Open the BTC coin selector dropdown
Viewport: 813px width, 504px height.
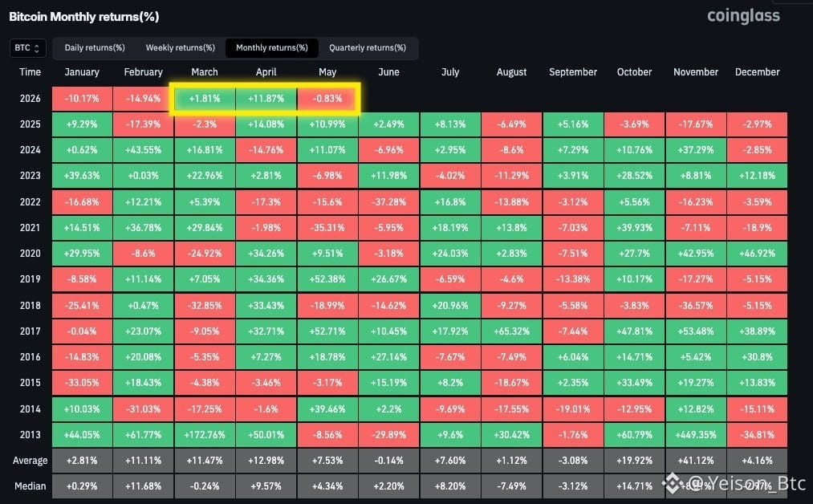(27, 47)
